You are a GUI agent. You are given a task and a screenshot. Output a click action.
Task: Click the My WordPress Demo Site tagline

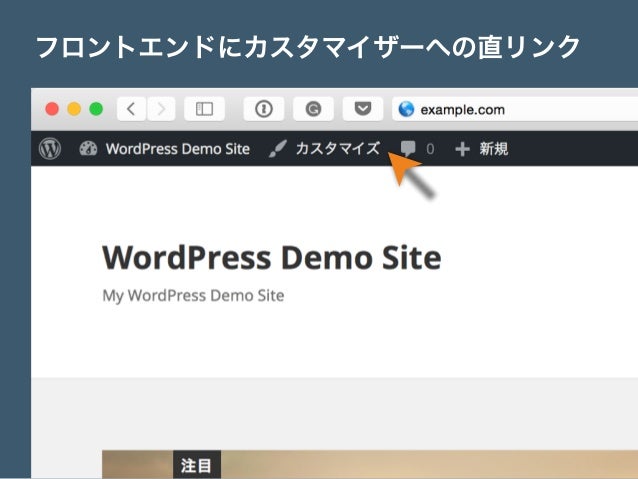pyautogui.click(x=193, y=295)
